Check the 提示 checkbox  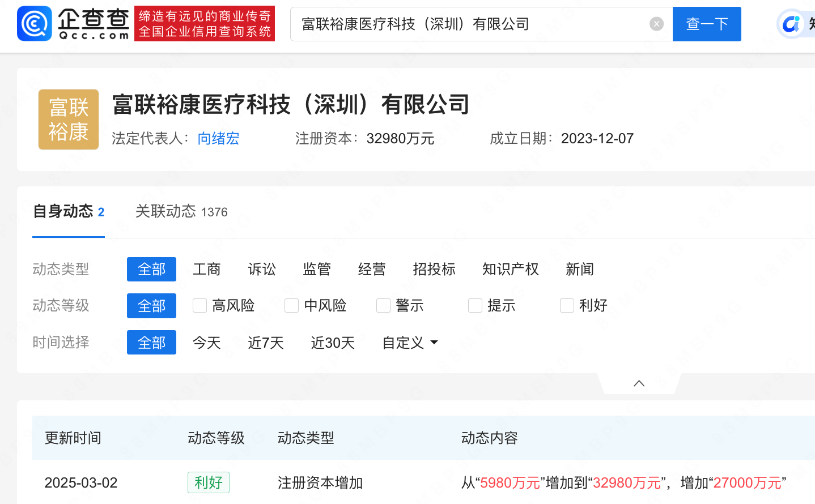point(475,306)
